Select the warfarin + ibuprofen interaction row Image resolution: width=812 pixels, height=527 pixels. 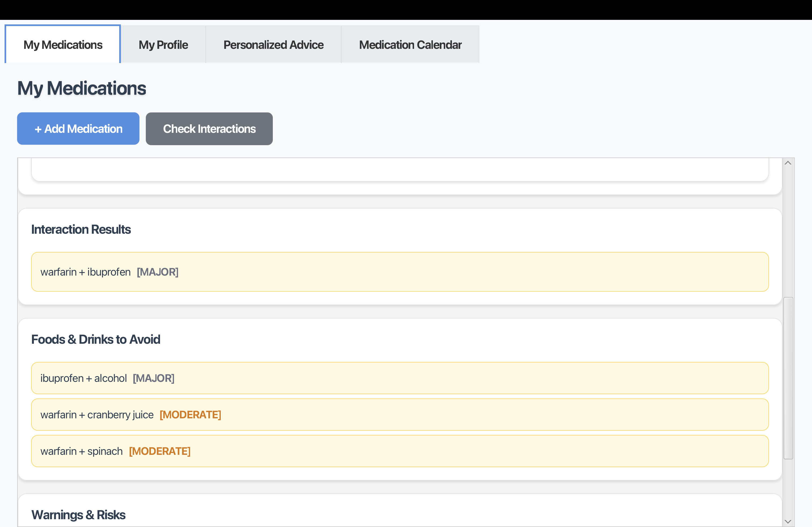400,272
